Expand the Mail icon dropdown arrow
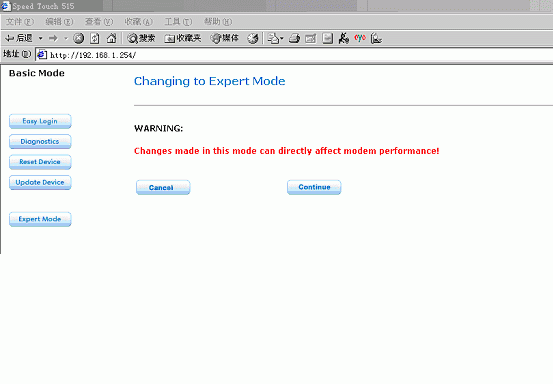The image size is (553, 384). click(x=282, y=38)
